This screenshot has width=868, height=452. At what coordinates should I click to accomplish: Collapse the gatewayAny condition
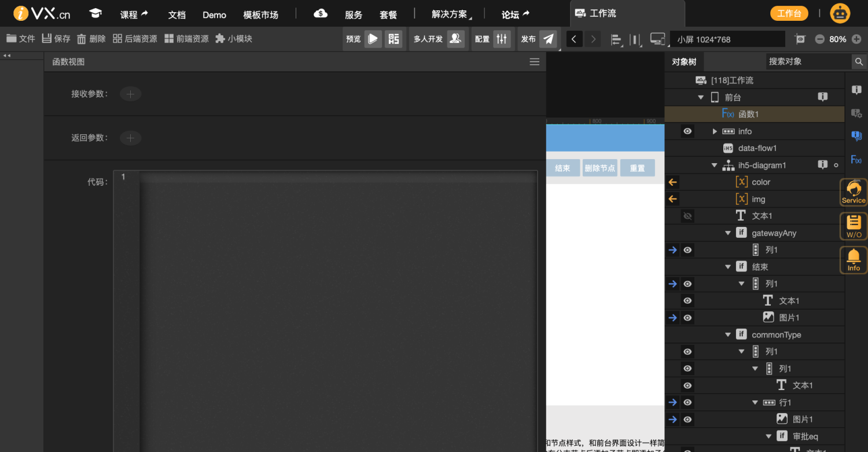tap(728, 233)
